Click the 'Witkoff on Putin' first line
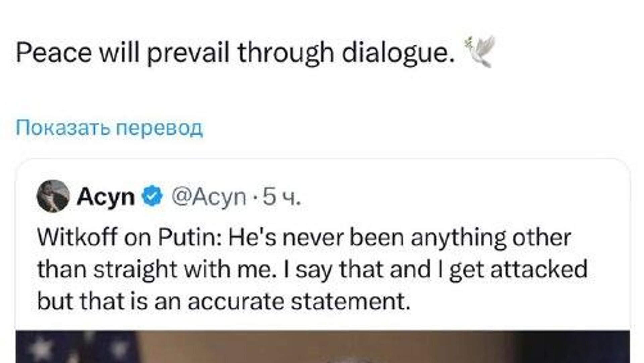Viewport: 644px width, 363px height. [304, 238]
